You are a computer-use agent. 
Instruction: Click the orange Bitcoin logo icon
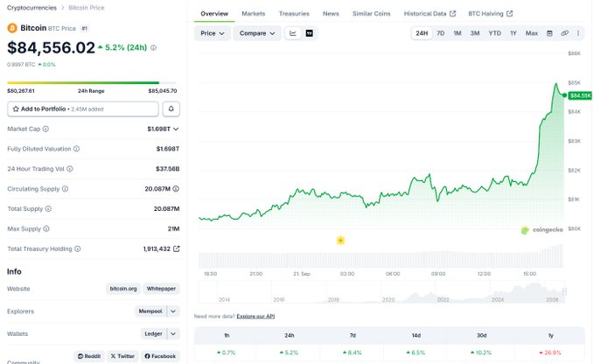click(x=12, y=28)
